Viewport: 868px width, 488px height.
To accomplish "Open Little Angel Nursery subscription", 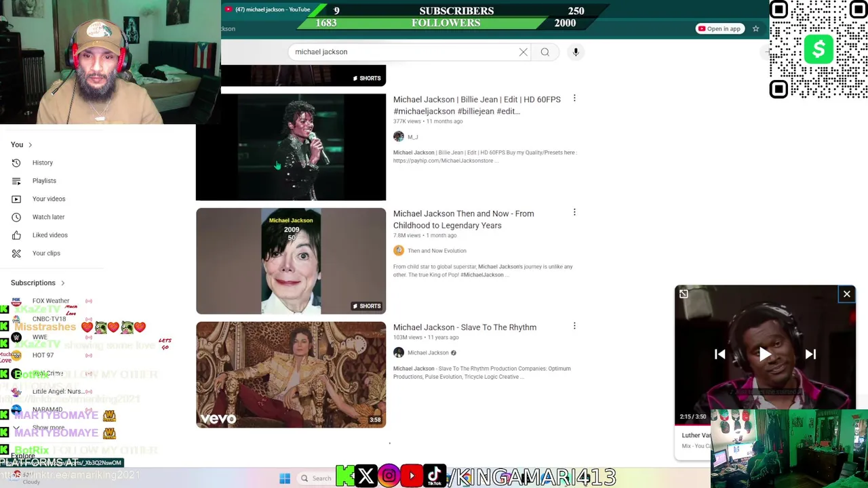I will [58, 391].
